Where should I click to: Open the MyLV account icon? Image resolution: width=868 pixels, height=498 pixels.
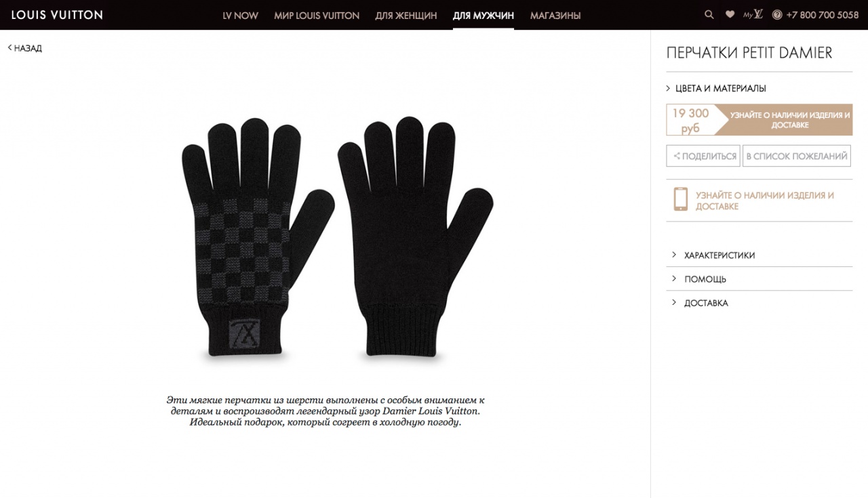[753, 14]
